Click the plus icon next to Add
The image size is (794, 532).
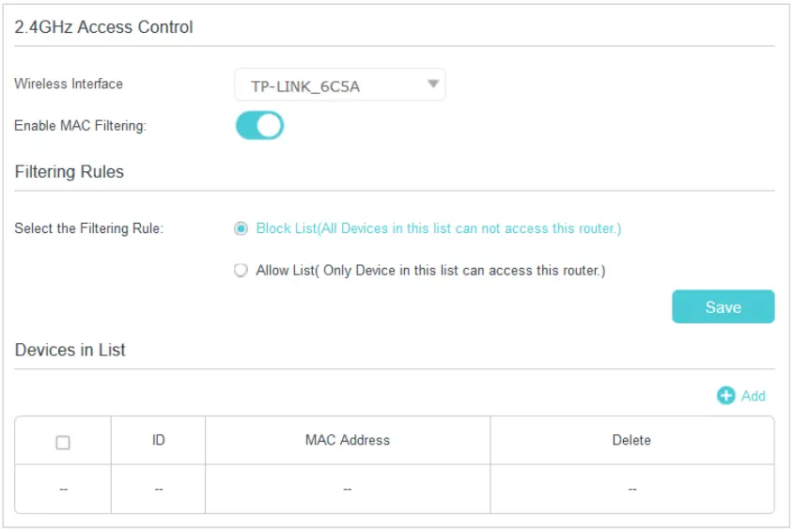coord(725,396)
